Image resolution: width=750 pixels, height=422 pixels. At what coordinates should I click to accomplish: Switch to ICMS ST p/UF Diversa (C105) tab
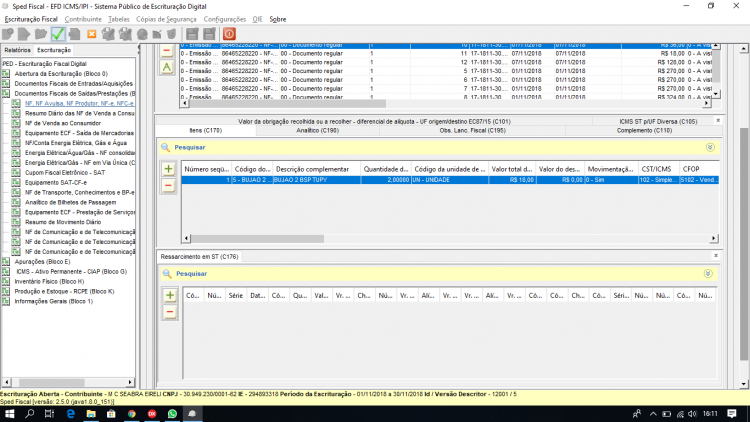pyautogui.click(x=658, y=122)
